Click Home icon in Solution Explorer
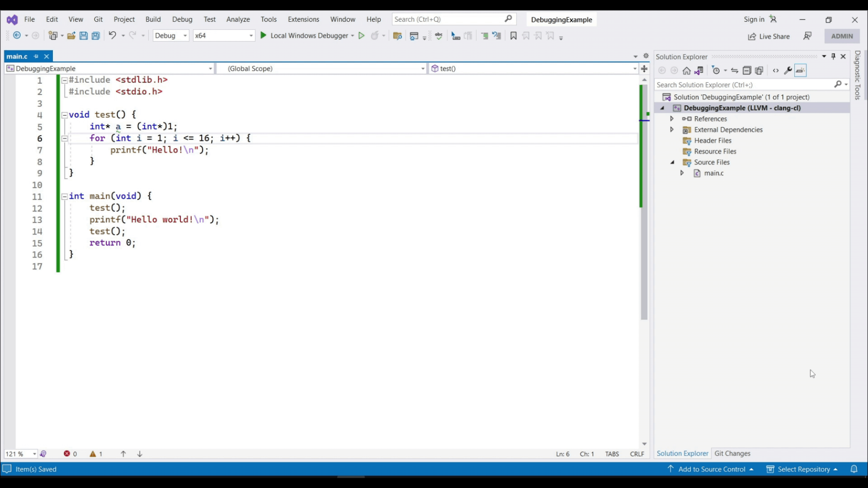 (686, 70)
